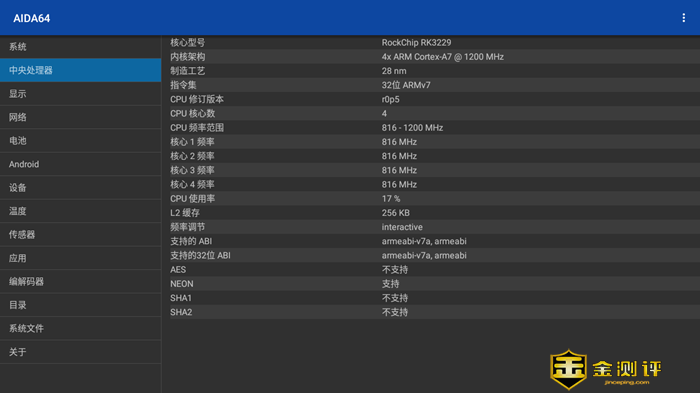700x393 pixels.
Task: Open the three-dot overflow menu
Action: 683,18
